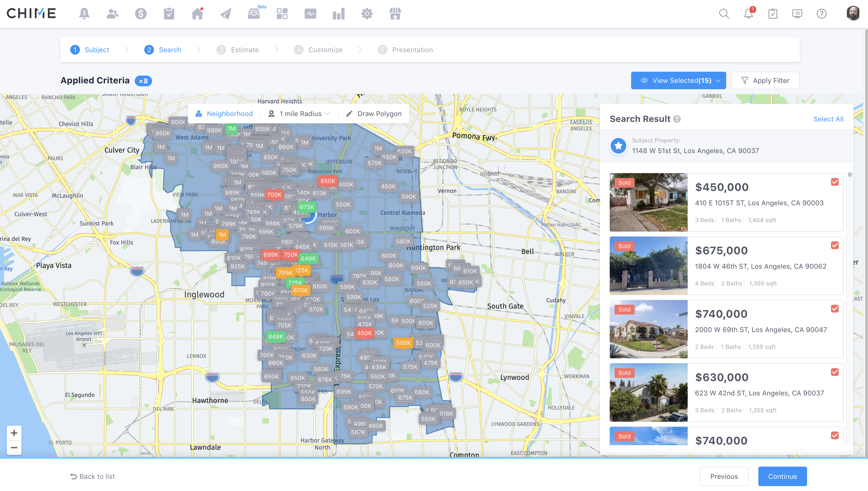Click the Search Result help tooltip icon
Screen dimensions: 868x491
(x=677, y=119)
